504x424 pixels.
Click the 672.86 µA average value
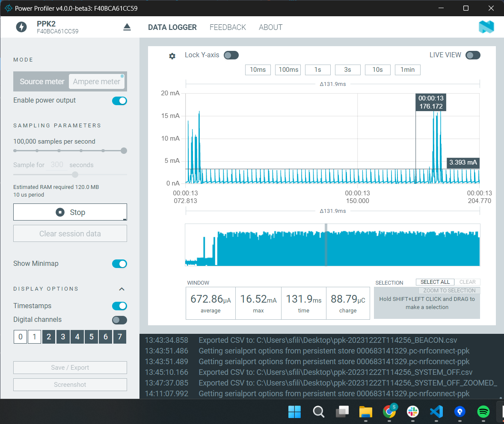[210, 299]
